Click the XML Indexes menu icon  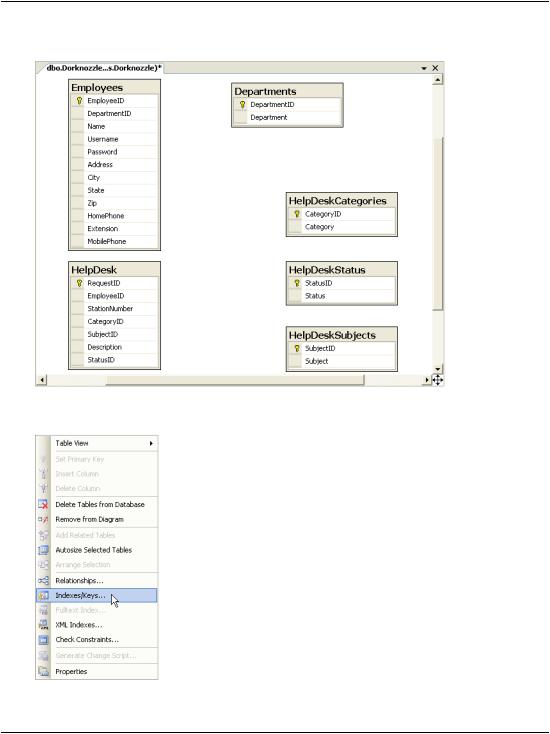[43, 625]
